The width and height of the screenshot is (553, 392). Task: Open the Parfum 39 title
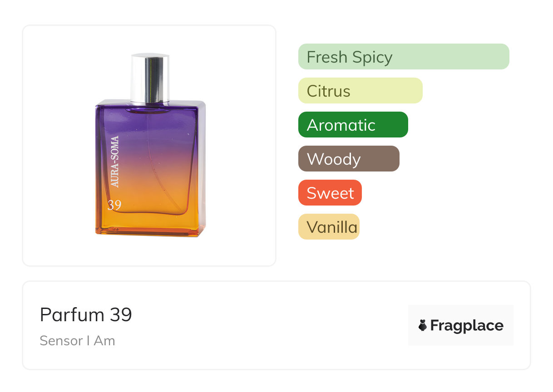[x=86, y=315]
